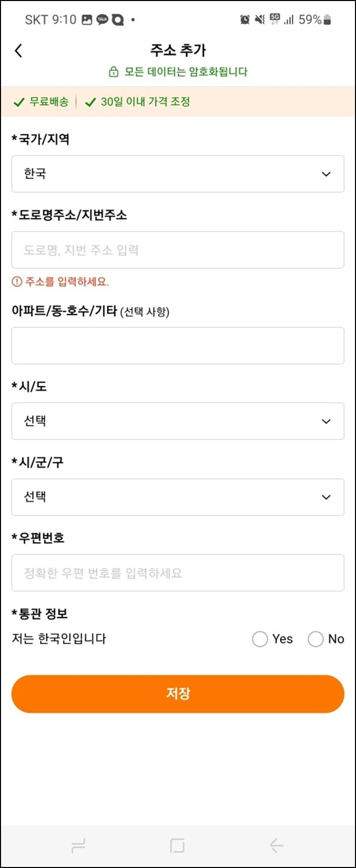
Task: Expand the 시/도 selection dropdown
Action: click(x=178, y=421)
